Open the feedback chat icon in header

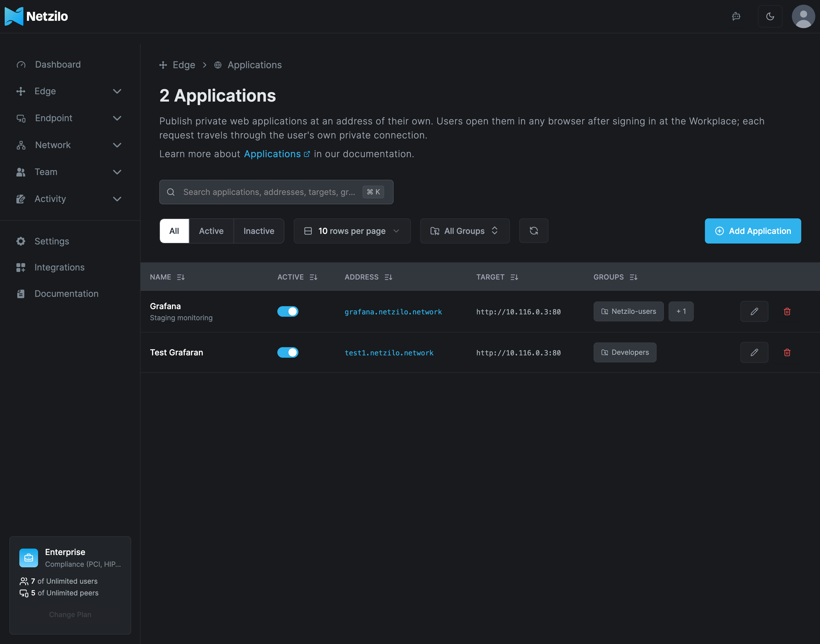pyautogui.click(x=736, y=17)
